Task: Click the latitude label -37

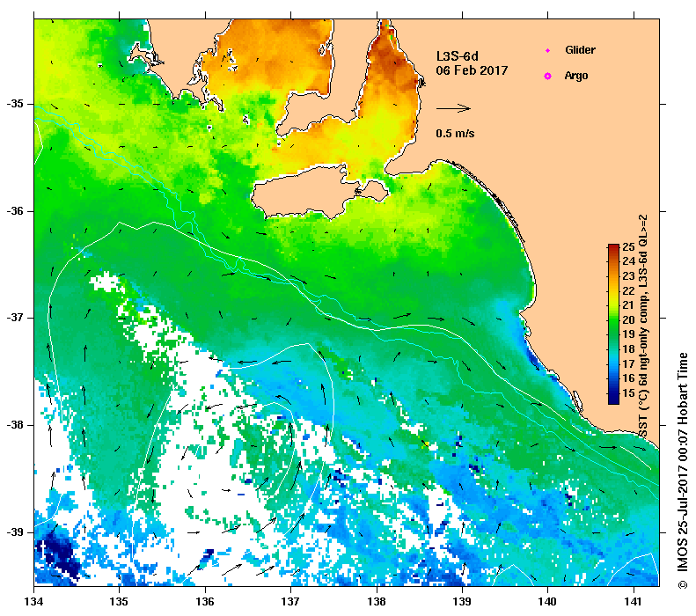Action: [15, 319]
